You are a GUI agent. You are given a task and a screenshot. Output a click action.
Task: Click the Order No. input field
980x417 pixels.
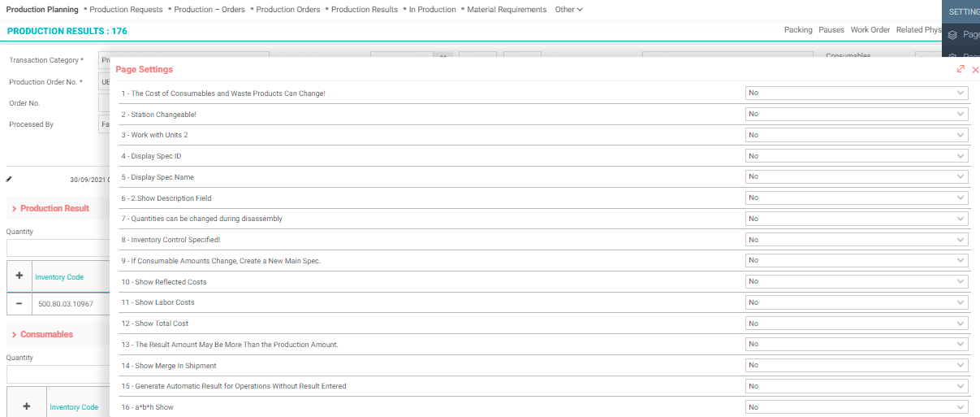[x=104, y=103]
